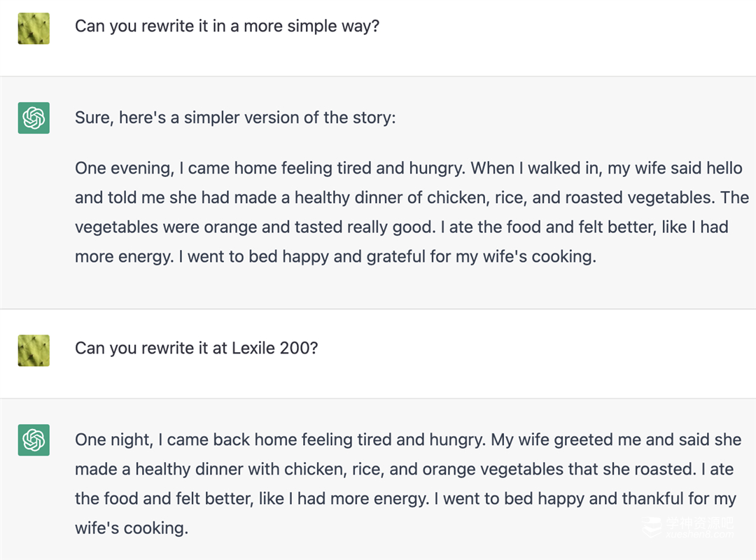Click the line starting "vegetables were orange and tasted"

(x=402, y=227)
